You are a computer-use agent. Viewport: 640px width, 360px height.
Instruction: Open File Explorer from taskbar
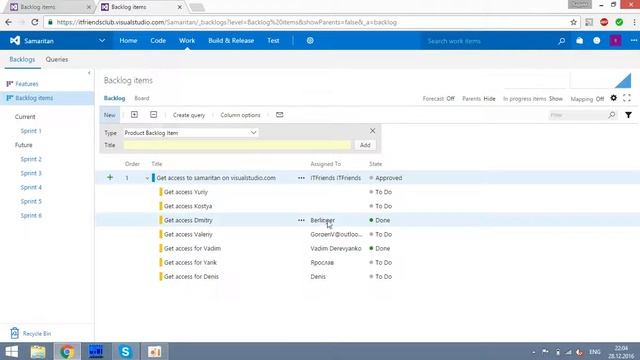coord(38,351)
